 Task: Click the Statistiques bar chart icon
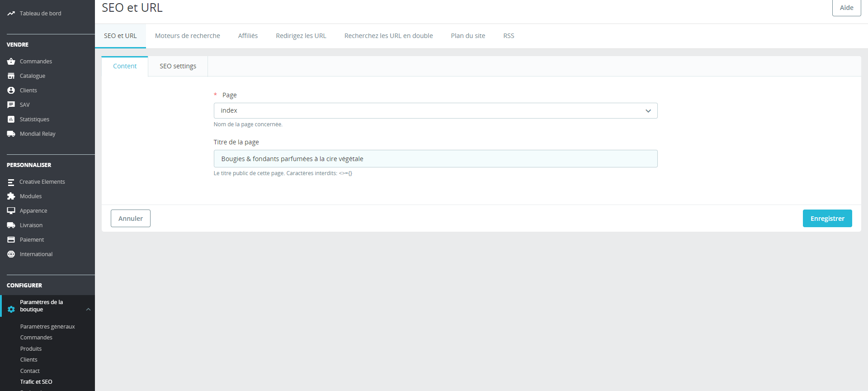(11, 119)
